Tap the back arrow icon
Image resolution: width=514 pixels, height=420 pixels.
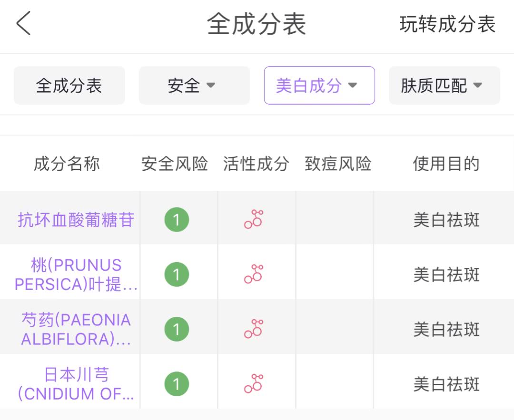[x=23, y=24]
